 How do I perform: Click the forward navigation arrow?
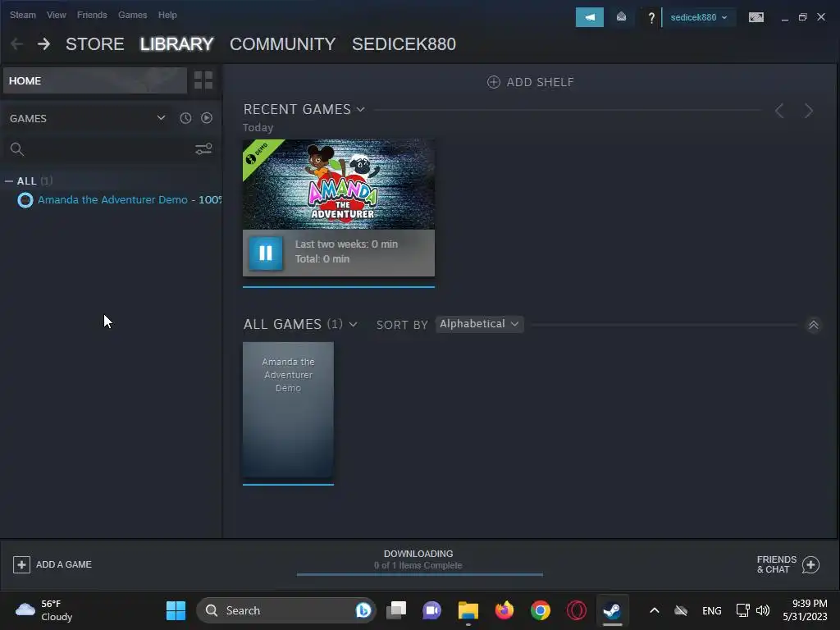tap(44, 44)
